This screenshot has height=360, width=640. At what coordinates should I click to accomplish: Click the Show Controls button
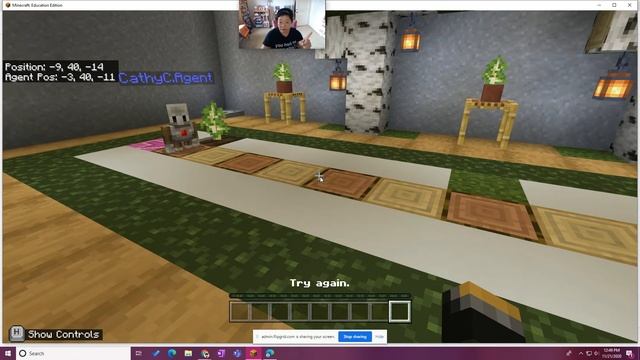63,334
